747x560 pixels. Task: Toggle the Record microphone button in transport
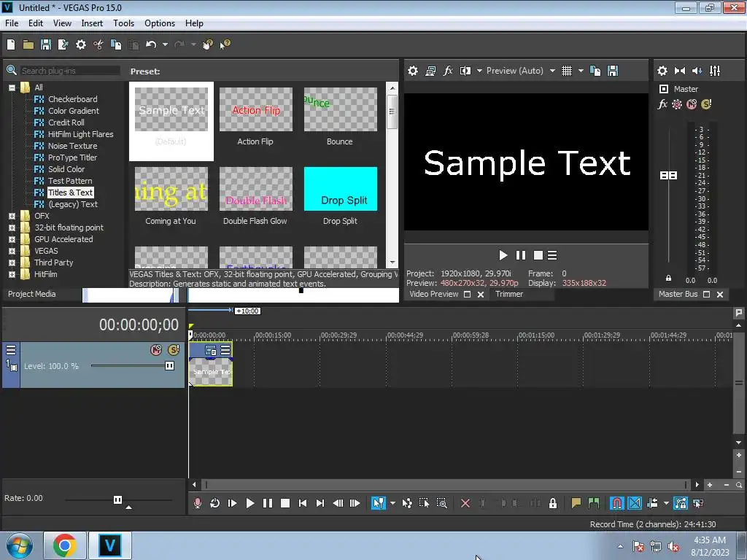click(x=197, y=503)
